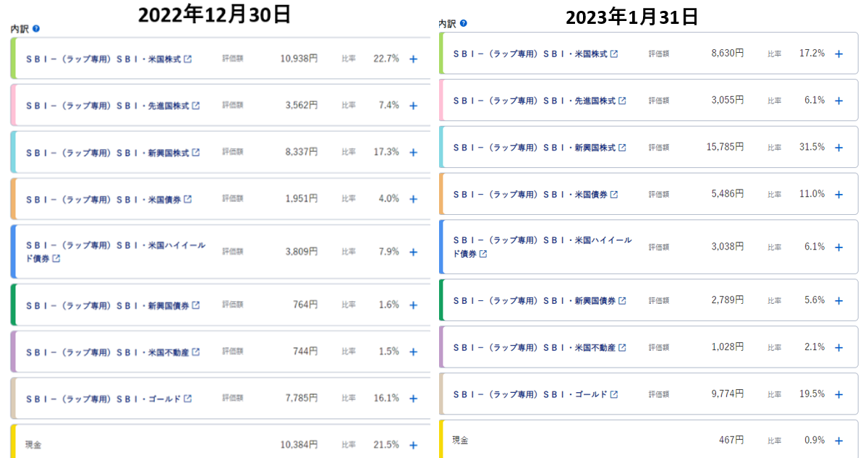Expand the 現金 row showing 0.9%
Screen dimensions: 868x458
point(839,441)
